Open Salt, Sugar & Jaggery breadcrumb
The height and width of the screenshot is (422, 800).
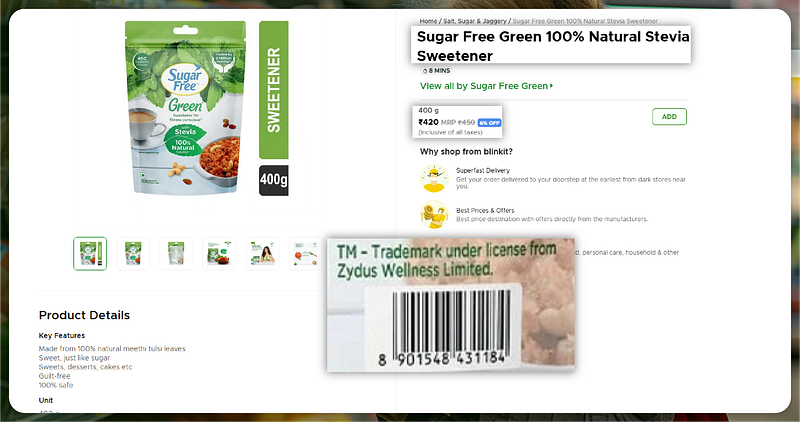click(474, 21)
